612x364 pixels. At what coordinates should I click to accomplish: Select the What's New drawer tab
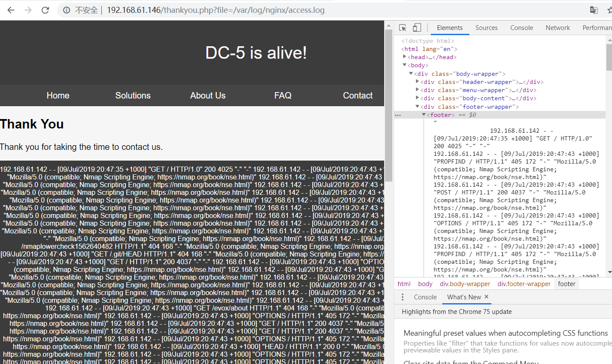tap(464, 297)
